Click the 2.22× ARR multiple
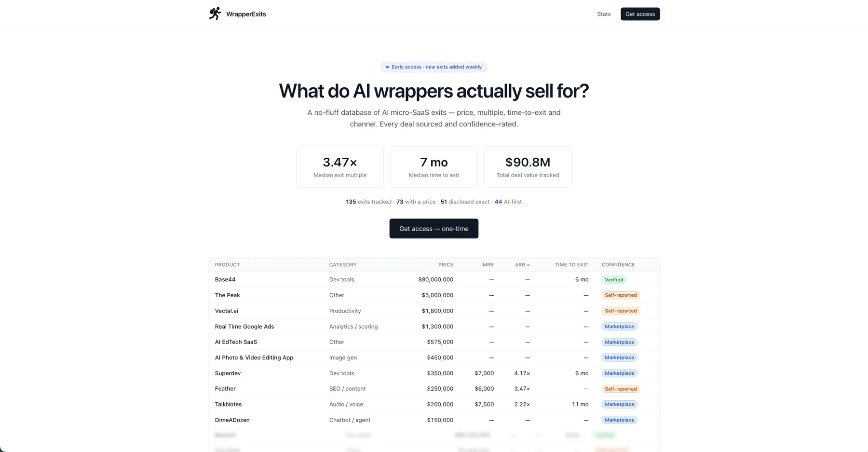The height and width of the screenshot is (452, 868). coord(522,405)
